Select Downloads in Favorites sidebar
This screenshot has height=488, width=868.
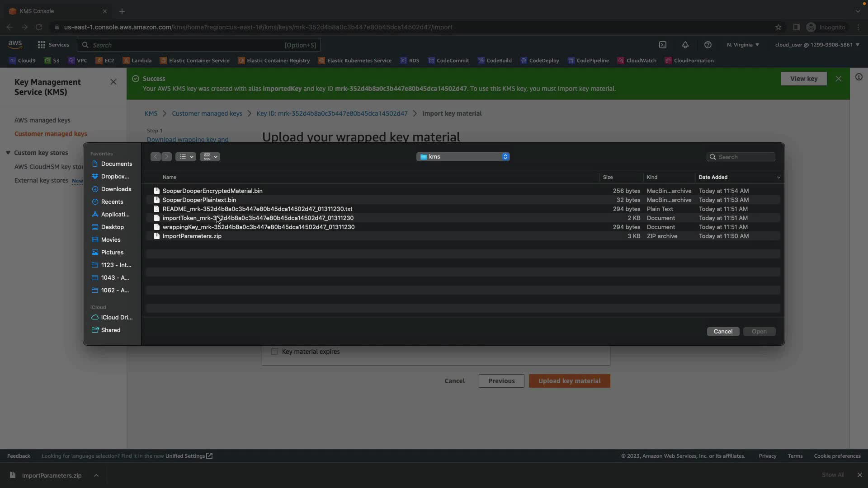116,189
